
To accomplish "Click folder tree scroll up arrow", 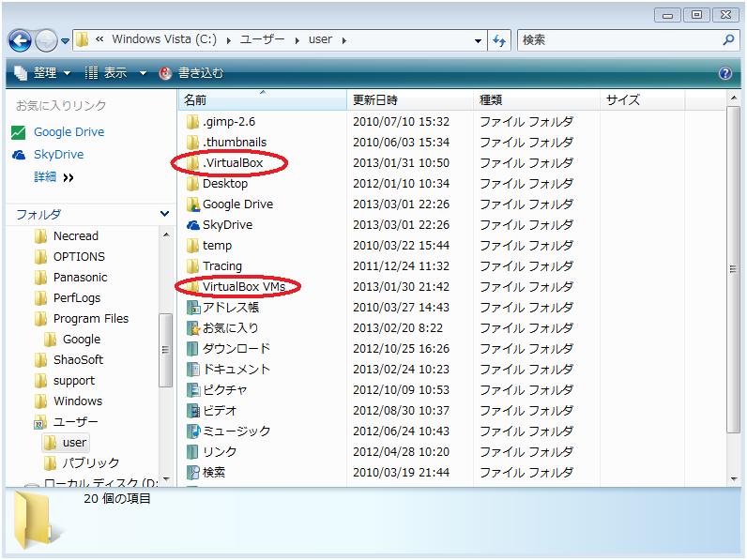I will (x=166, y=235).
